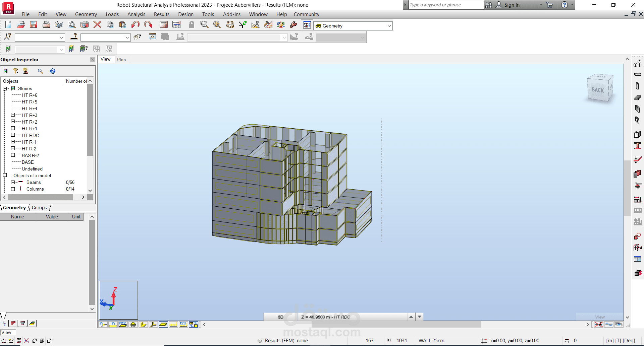Open the Analysis menu
644x346 pixels.
[136, 14]
